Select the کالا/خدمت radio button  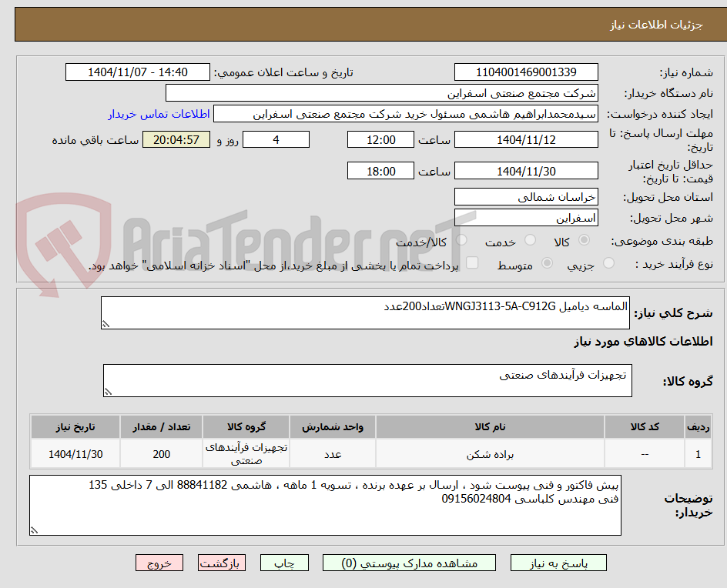[461, 240]
